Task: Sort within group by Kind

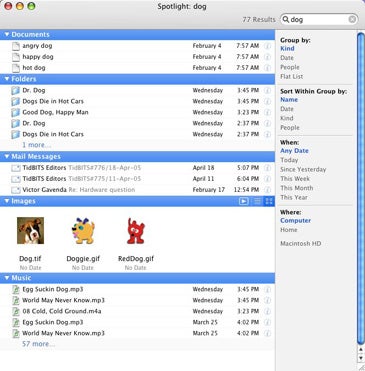Action: 287,118
